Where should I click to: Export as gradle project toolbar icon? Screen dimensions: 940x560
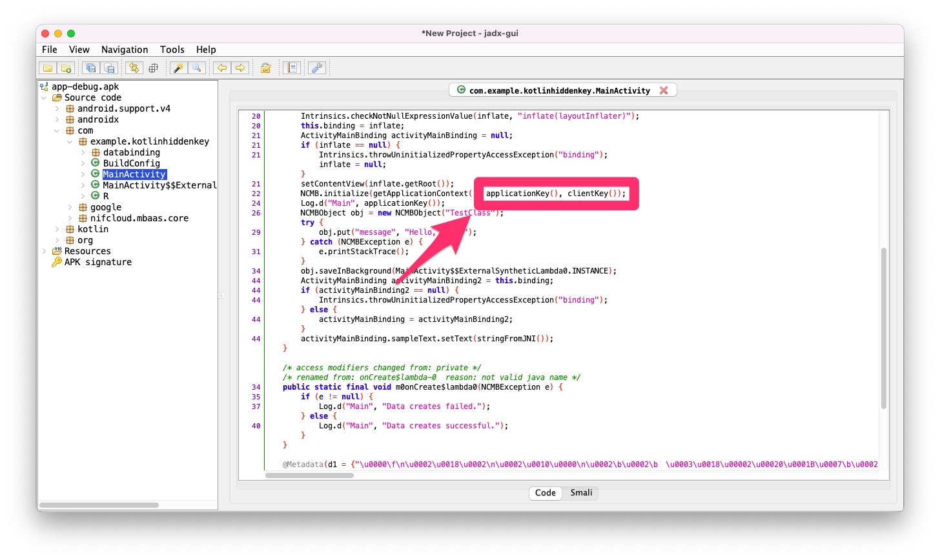[x=110, y=68]
